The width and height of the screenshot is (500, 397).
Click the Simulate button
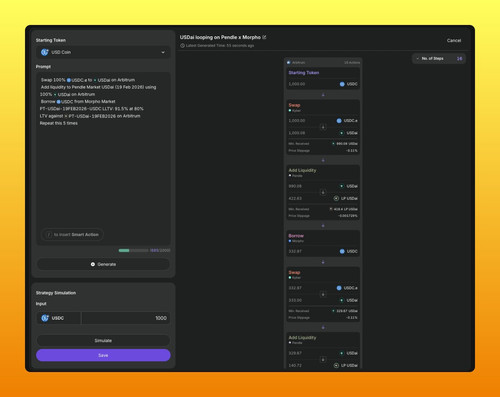coord(103,341)
